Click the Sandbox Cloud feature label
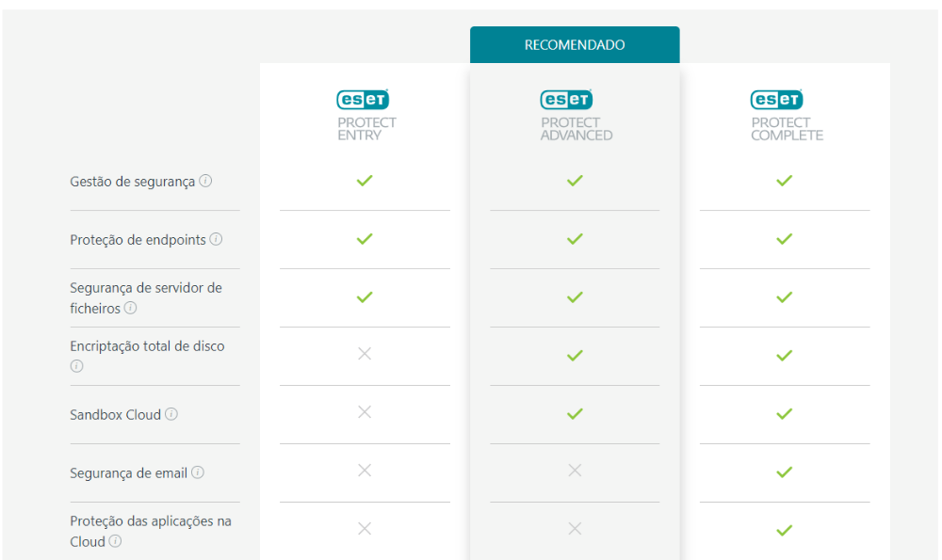The width and height of the screenshot is (942, 560). click(115, 414)
